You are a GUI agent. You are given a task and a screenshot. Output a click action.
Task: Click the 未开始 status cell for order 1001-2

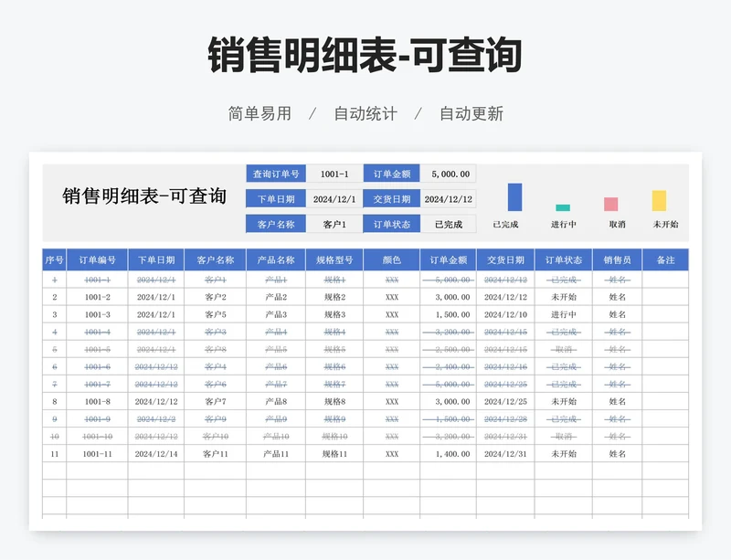(564, 297)
